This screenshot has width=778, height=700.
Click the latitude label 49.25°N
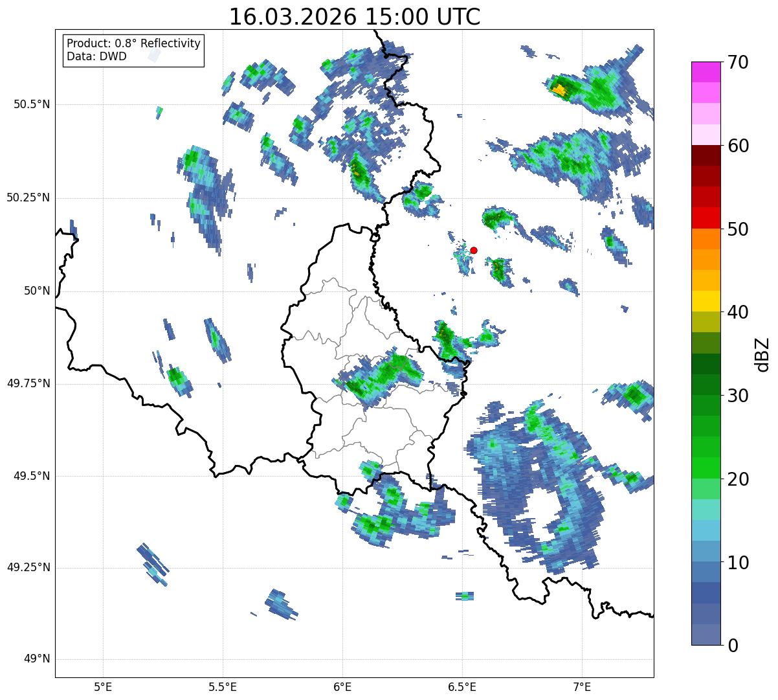click(x=28, y=567)
